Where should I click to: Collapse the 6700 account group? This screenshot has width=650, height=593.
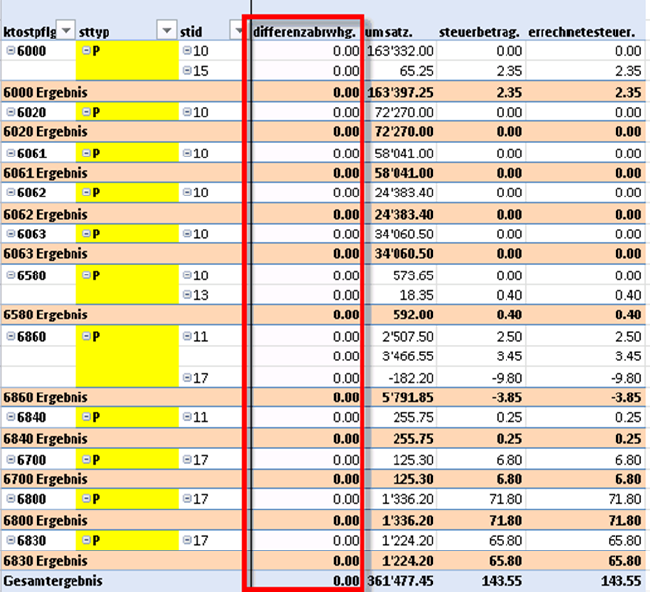click(11, 459)
